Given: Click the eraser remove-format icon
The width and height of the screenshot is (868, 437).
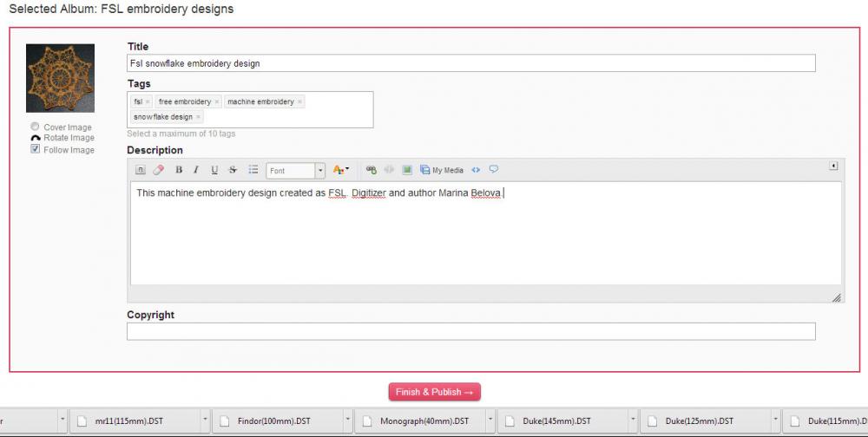Looking at the screenshot, I should [158, 170].
